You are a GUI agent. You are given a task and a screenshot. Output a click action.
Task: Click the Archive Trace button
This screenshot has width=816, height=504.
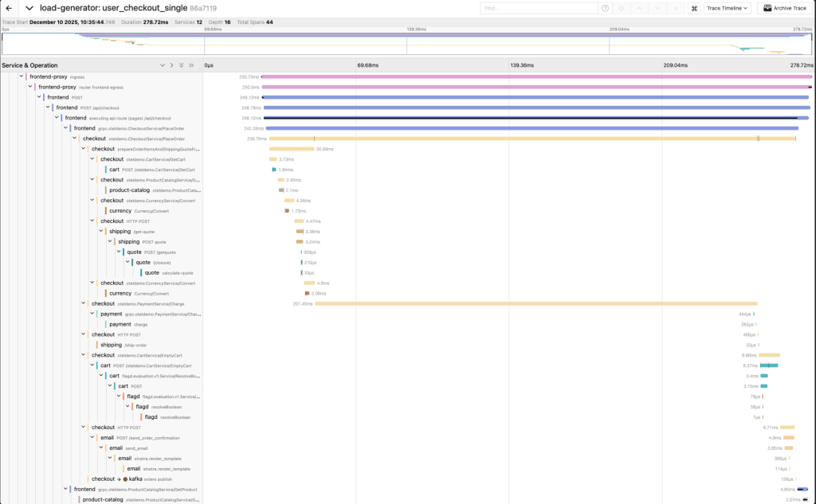pyautogui.click(x=784, y=8)
